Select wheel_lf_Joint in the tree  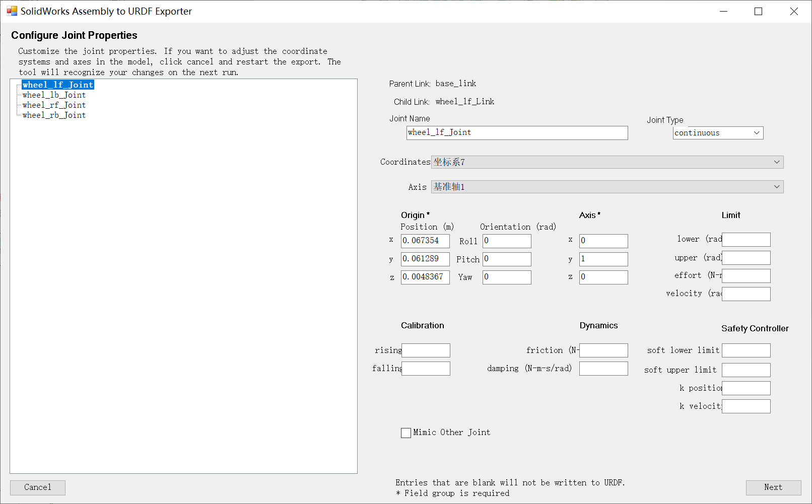click(x=58, y=85)
